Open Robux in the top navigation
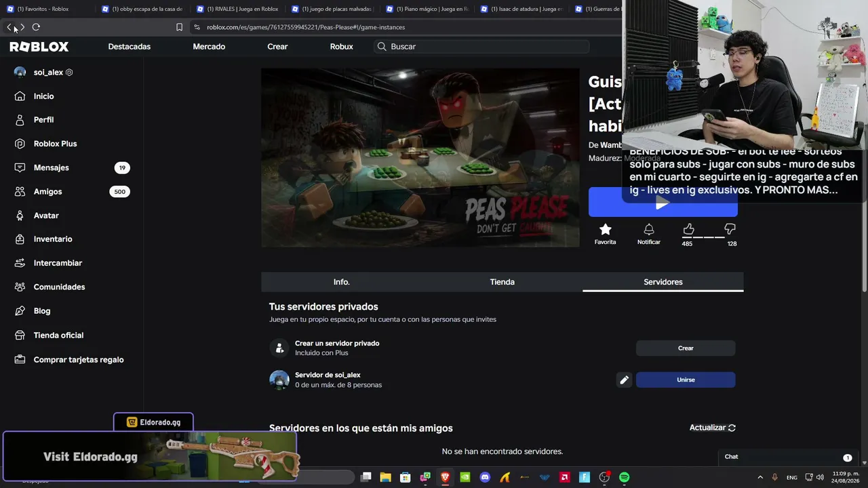 coord(341,47)
